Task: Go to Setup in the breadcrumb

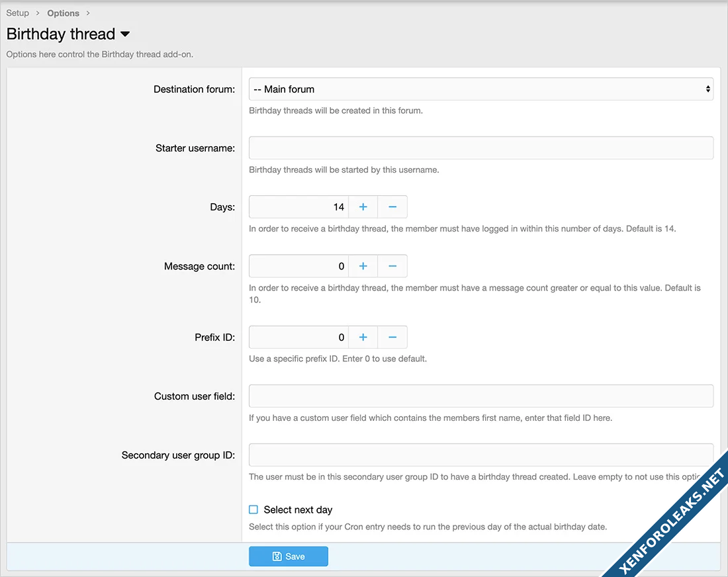Action: (18, 13)
